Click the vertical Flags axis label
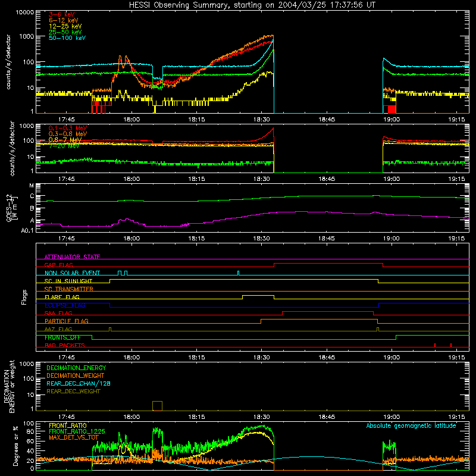476x476 pixels. [24, 297]
